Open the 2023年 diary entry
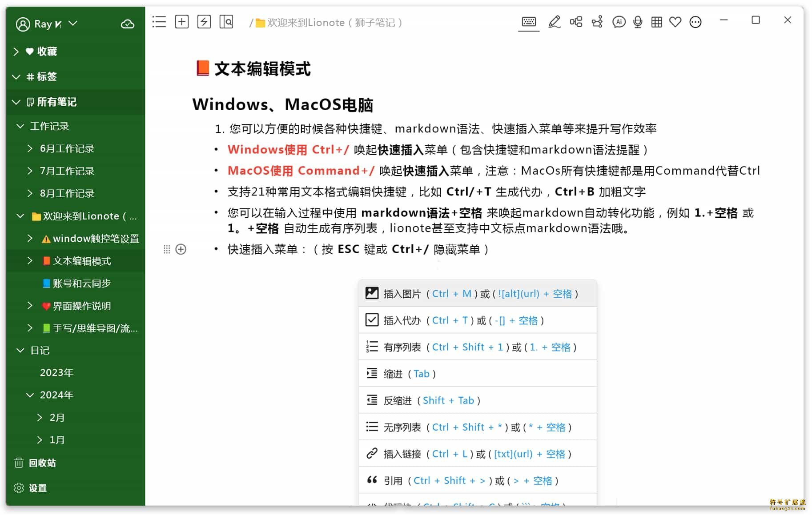Viewport: 812px width, 515px height. pyautogui.click(x=56, y=373)
